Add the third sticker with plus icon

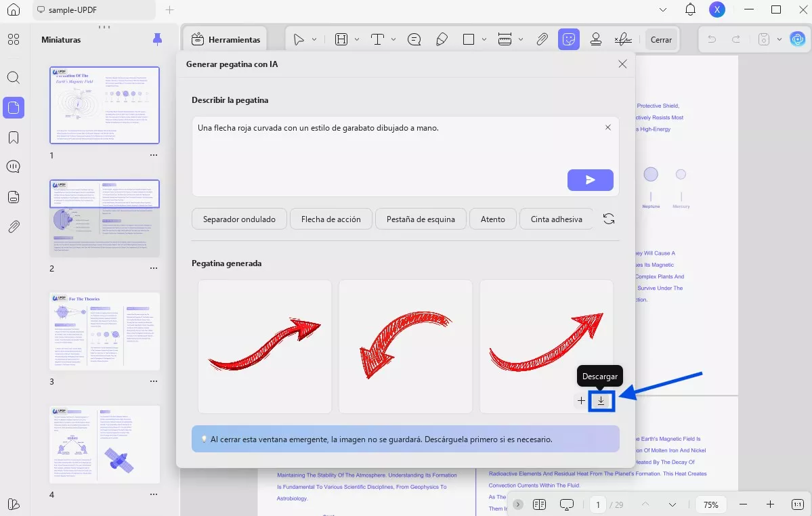[581, 401]
